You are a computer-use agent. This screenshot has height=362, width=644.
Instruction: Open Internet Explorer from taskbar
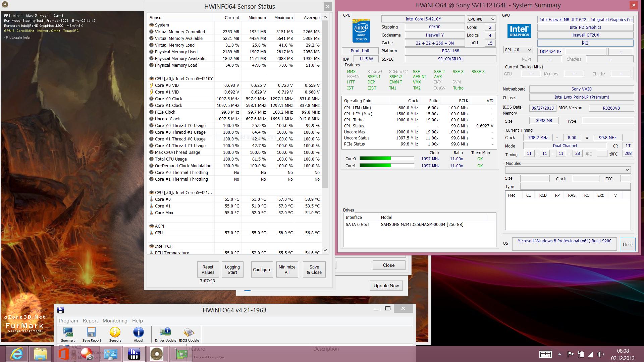[16, 354]
